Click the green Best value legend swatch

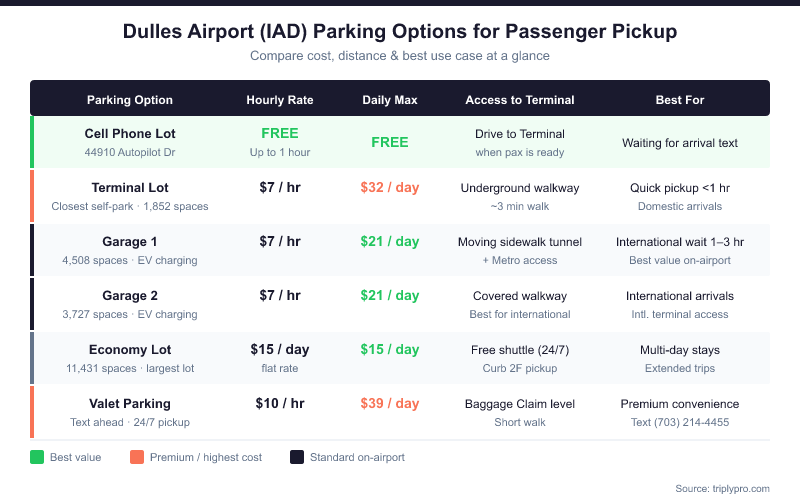pos(37,457)
